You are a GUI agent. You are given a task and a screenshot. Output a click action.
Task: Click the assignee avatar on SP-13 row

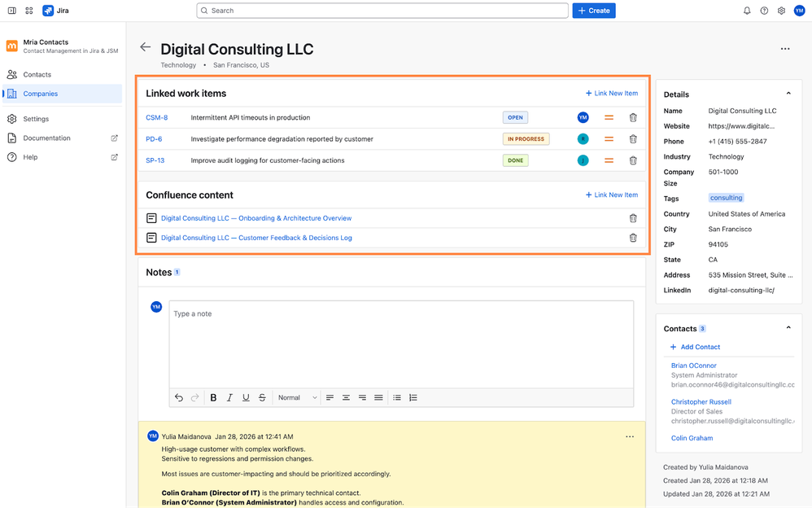tap(583, 160)
